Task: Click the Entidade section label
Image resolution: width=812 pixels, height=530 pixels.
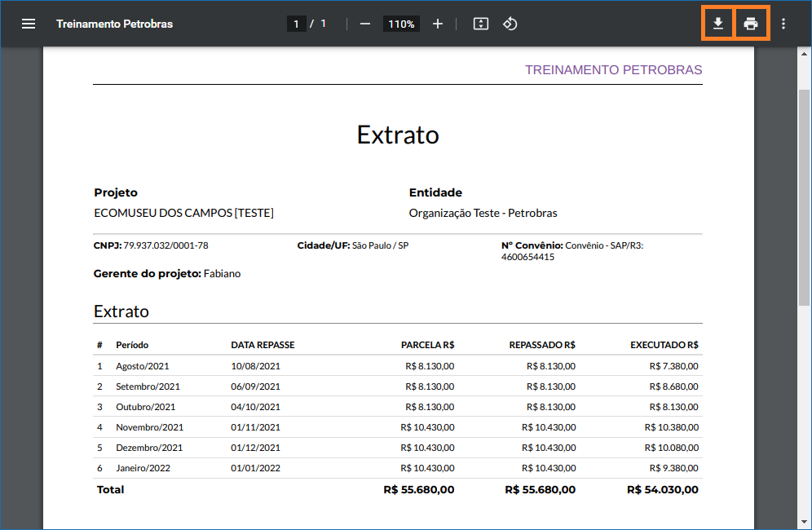Action: pyautogui.click(x=435, y=192)
